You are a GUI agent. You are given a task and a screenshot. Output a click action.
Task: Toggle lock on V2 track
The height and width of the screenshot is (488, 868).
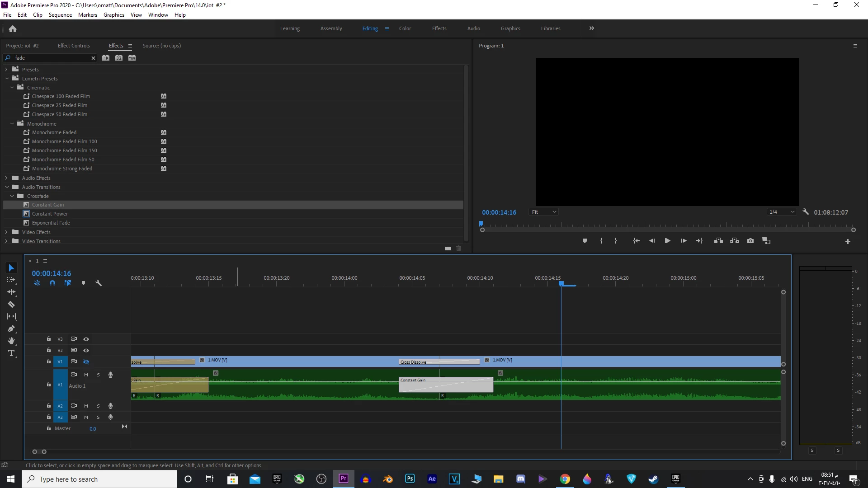pyautogui.click(x=49, y=350)
